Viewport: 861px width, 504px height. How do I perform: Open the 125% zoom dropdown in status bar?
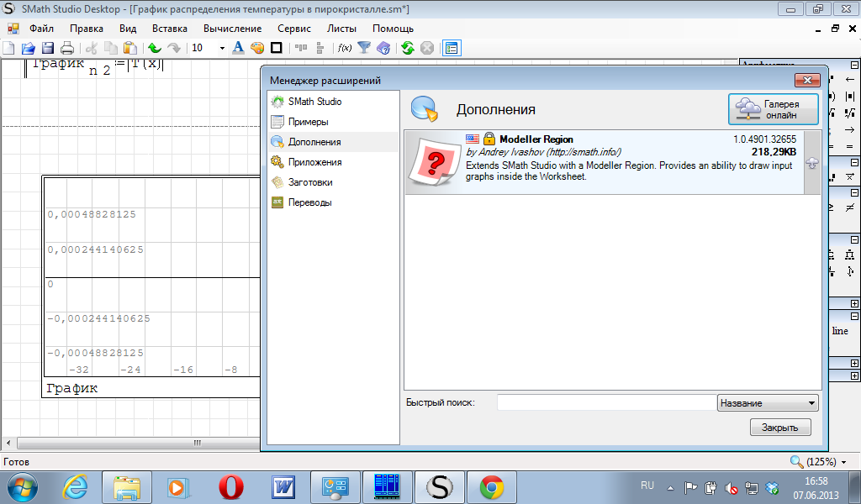(x=814, y=462)
